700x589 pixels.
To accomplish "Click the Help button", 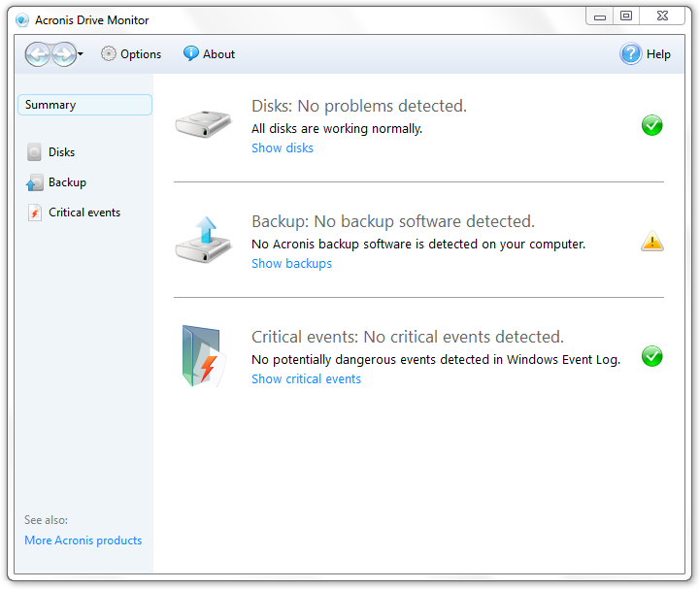I will point(645,54).
